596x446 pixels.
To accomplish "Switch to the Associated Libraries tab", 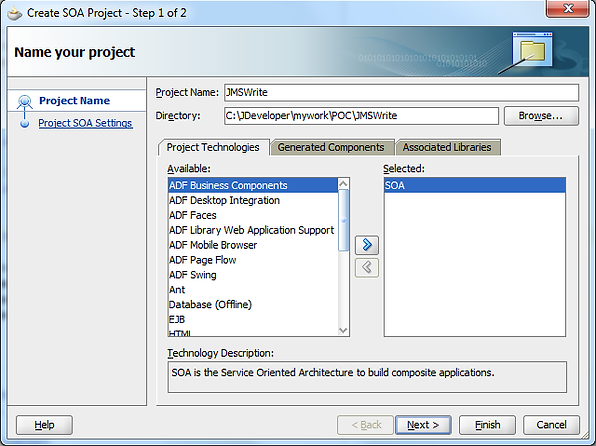I will (447, 147).
